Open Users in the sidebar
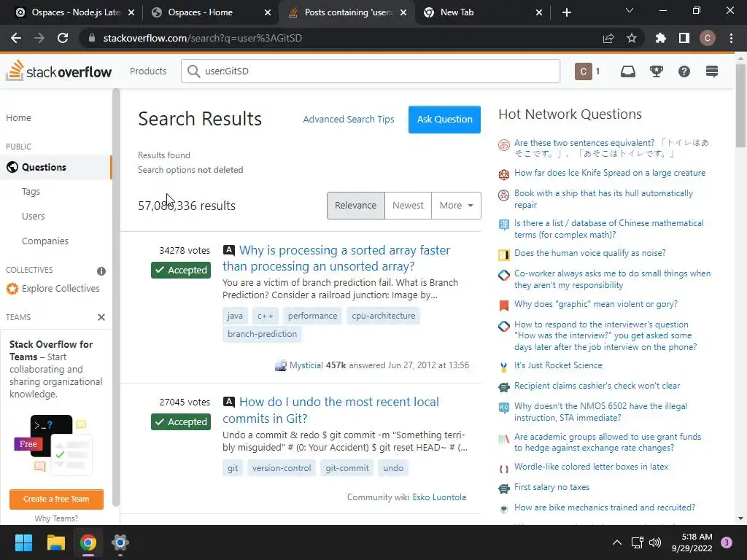 tap(34, 216)
